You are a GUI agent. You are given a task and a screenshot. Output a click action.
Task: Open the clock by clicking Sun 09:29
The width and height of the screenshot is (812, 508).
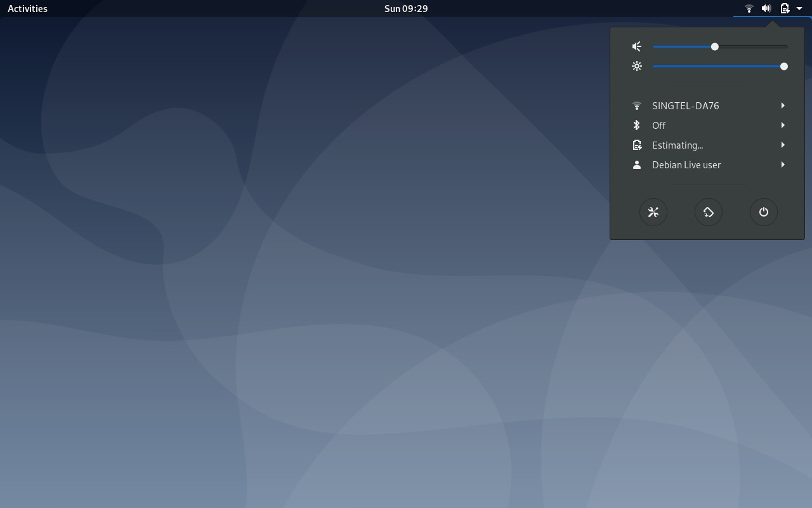click(x=405, y=8)
